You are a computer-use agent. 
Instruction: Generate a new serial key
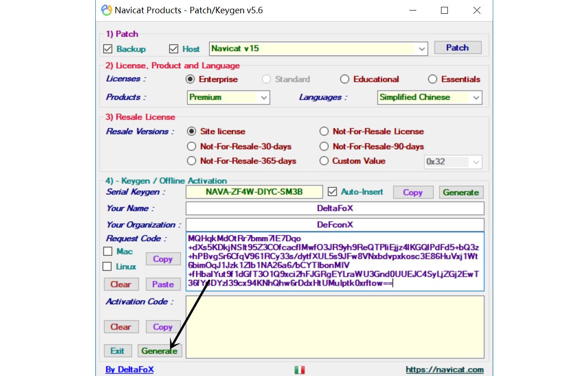[x=461, y=193]
